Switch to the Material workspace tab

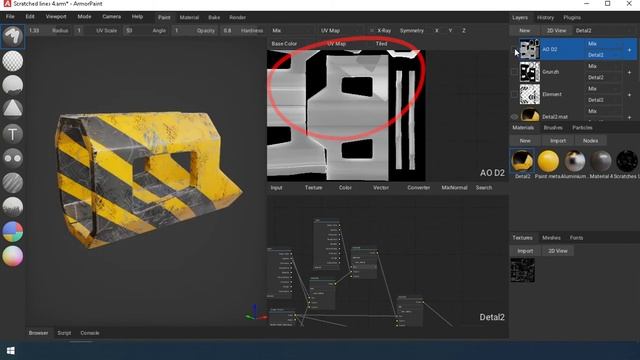[x=189, y=18]
